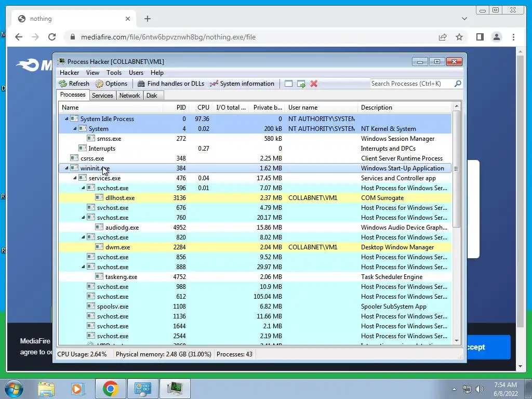Open Chrome three-dot menu
The image size is (532, 399).
pyautogui.click(x=513, y=37)
